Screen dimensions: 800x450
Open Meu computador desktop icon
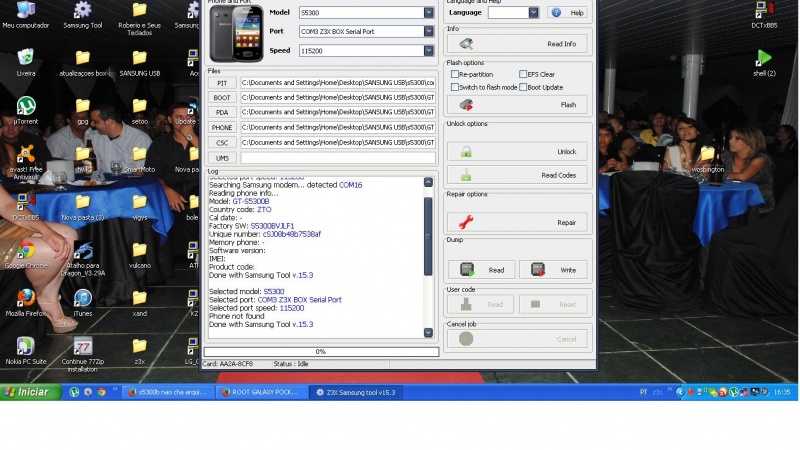pos(26,15)
